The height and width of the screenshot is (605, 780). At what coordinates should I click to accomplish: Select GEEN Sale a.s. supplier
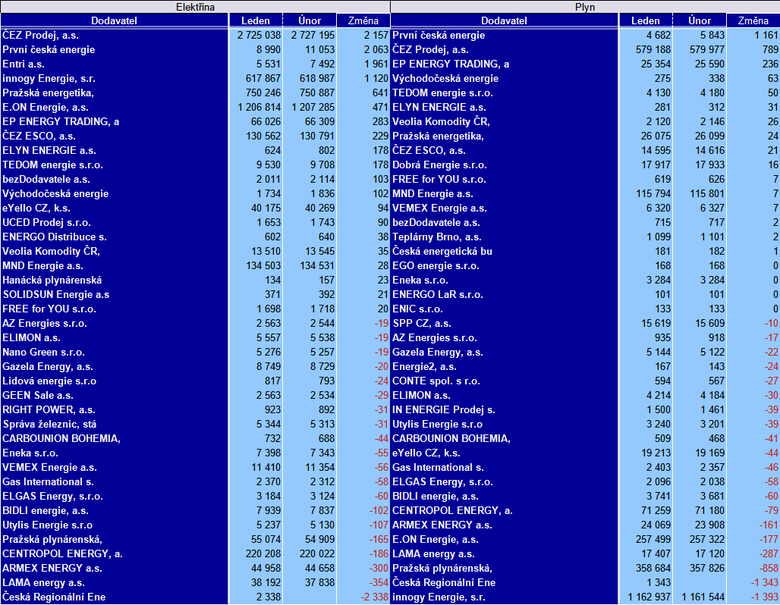(x=38, y=396)
